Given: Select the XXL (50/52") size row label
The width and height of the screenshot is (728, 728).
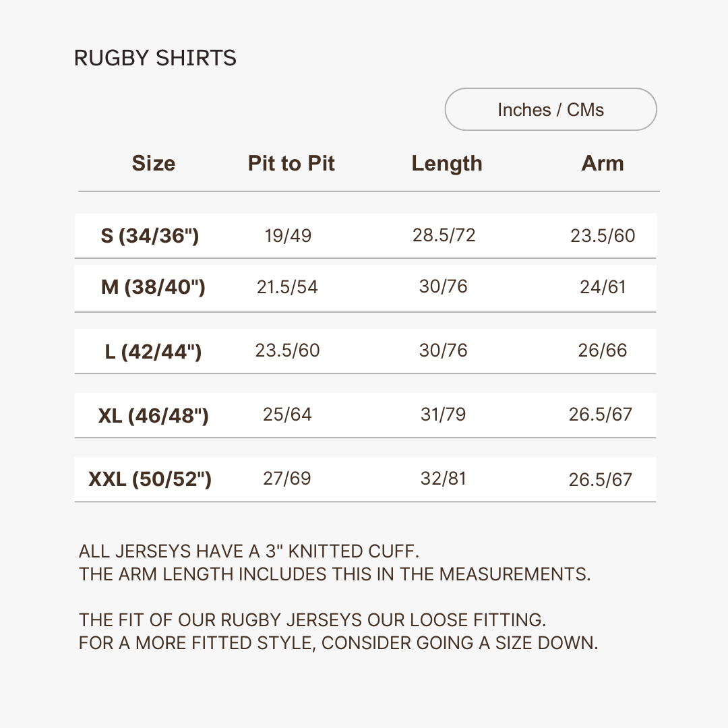Looking at the screenshot, I should pos(150,479).
